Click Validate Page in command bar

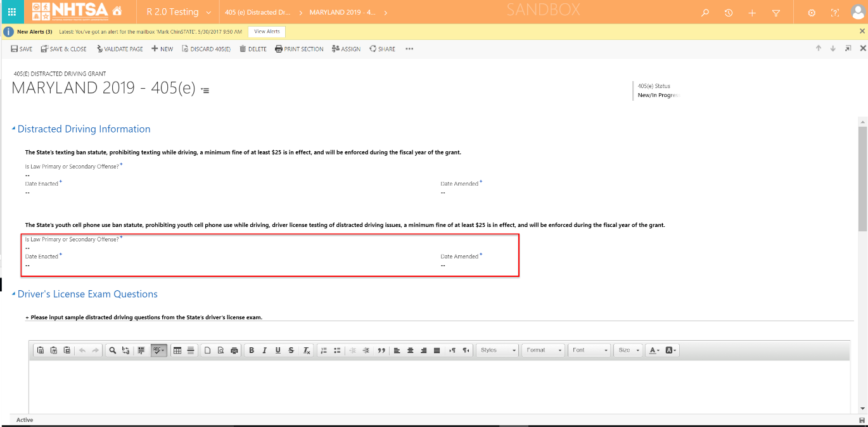(120, 49)
